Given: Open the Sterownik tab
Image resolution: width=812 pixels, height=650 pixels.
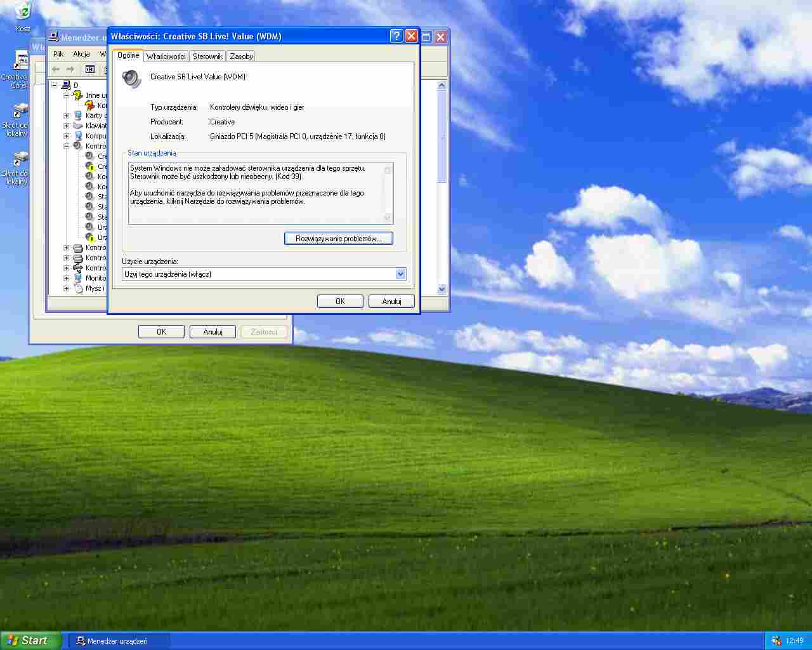Looking at the screenshot, I should pyautogui.click(x=207, y=56).
